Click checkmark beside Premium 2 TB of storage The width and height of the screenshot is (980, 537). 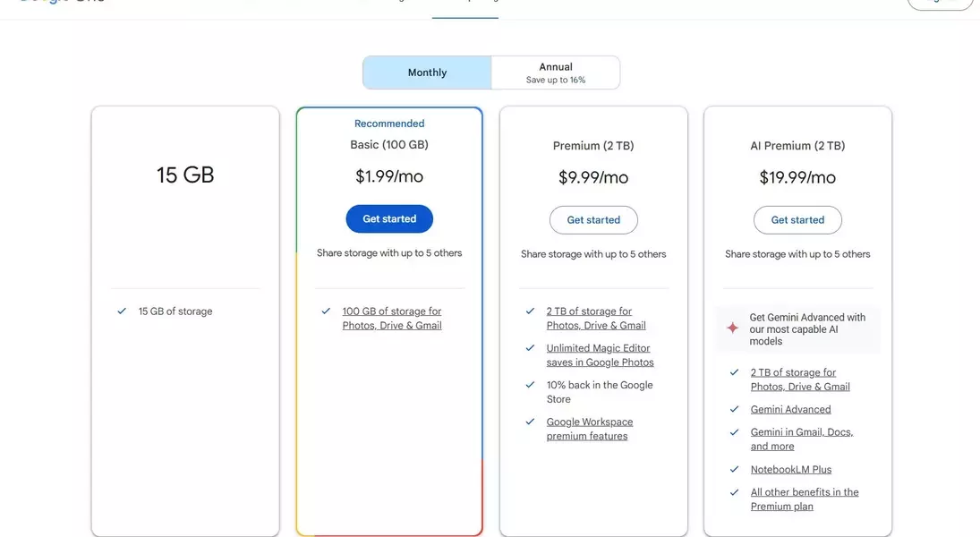[x=530, y=311]
